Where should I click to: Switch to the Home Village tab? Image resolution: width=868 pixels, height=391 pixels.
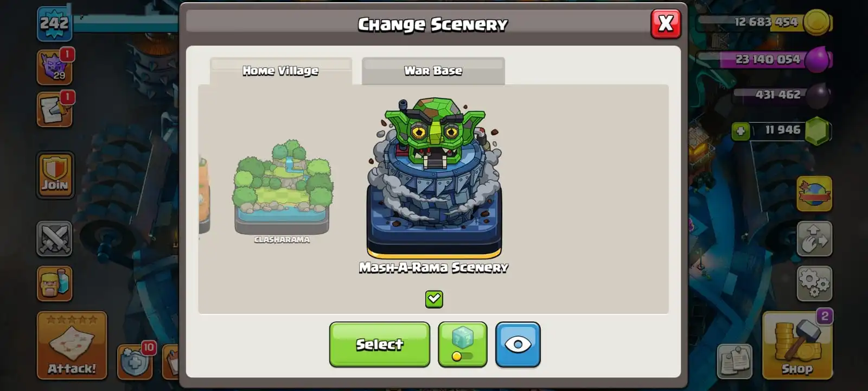coord(280,71)
